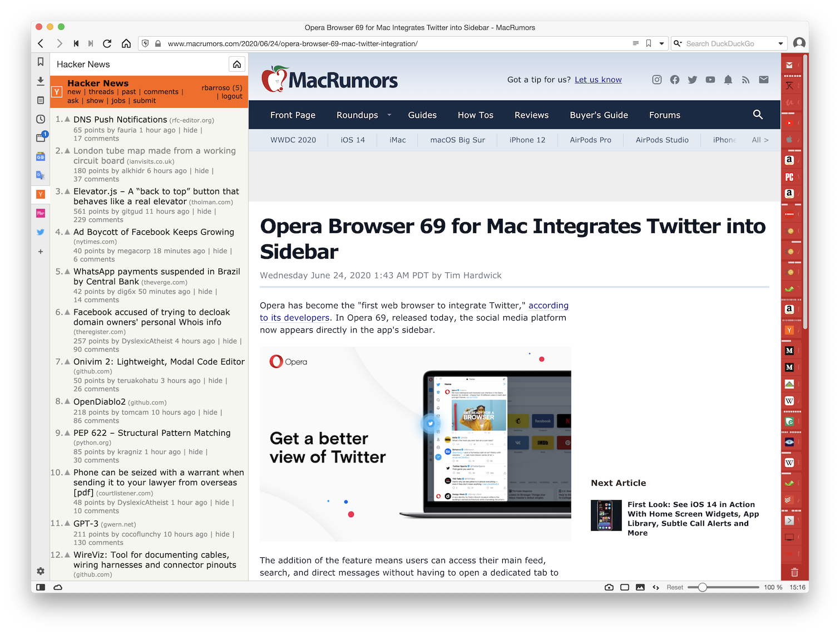Open the Notes panel
Screen dimensions: 840x634
point(41,100)
